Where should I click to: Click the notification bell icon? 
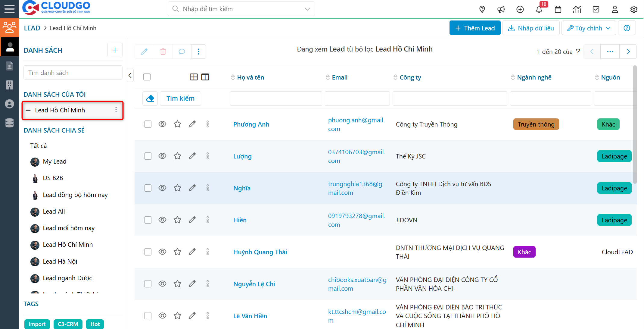(x=539, y=9)
